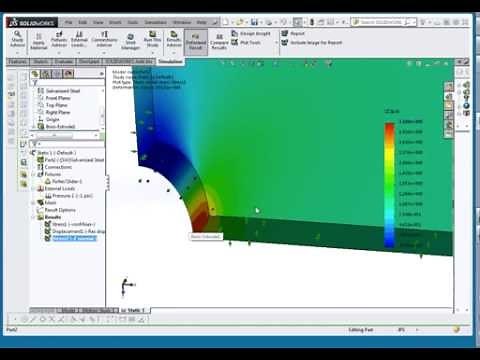Screen dimensions: 480x360
Task: Open the Edit menu
Action: [83, 22]
